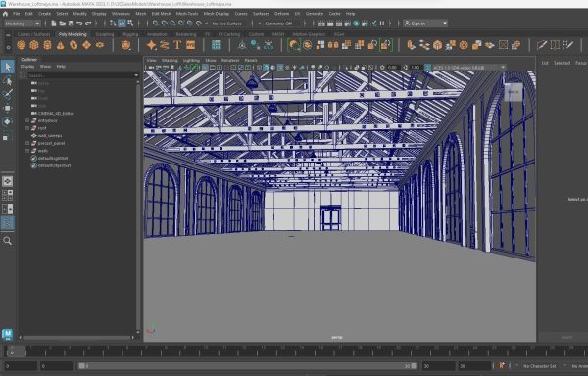Click the Maya home icon in menu bar

click(x=5, y=14)
